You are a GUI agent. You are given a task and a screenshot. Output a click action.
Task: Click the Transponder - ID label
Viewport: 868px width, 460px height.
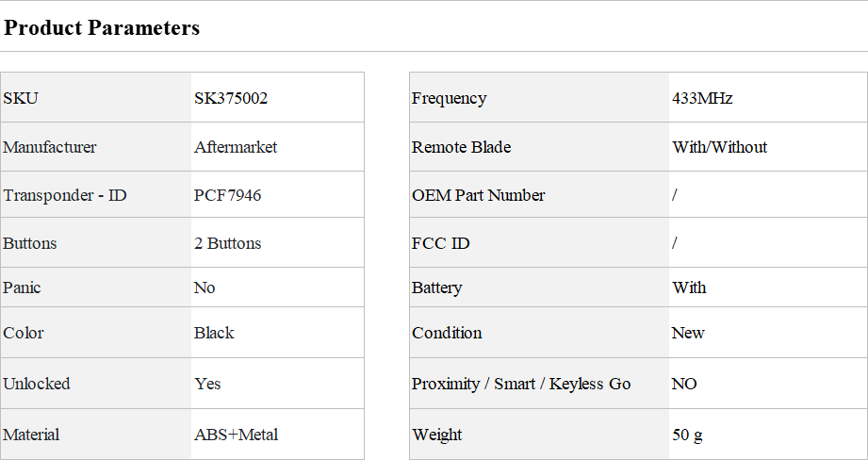coord(65,195)
